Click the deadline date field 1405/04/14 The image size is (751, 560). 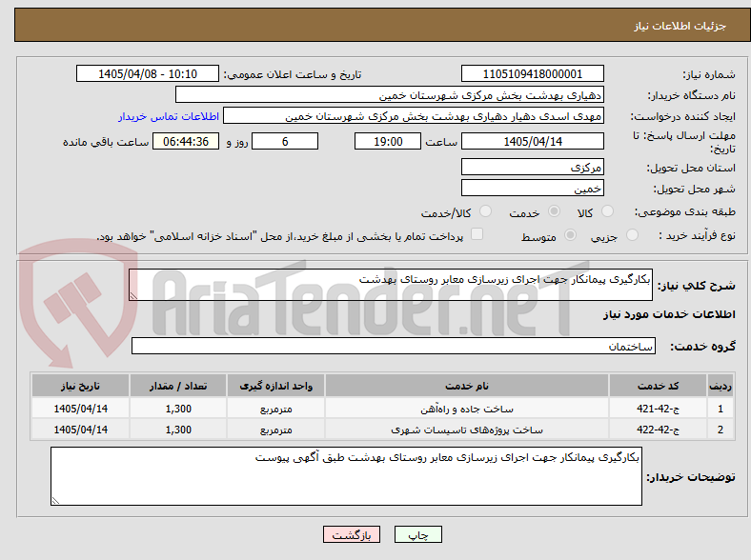[x=533, y=141]
